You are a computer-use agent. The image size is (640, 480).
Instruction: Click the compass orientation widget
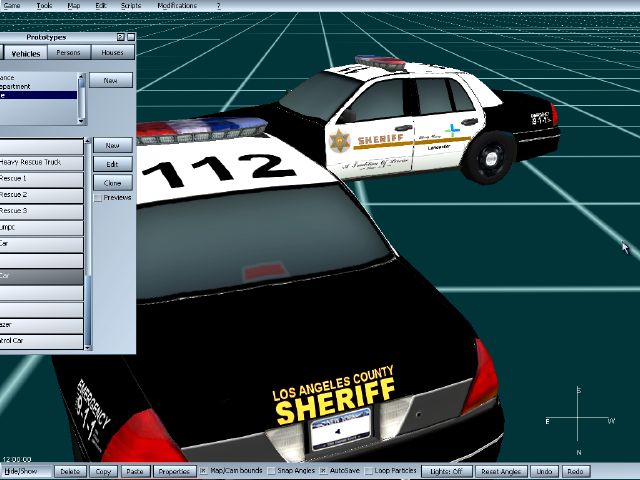click(581, 421)
